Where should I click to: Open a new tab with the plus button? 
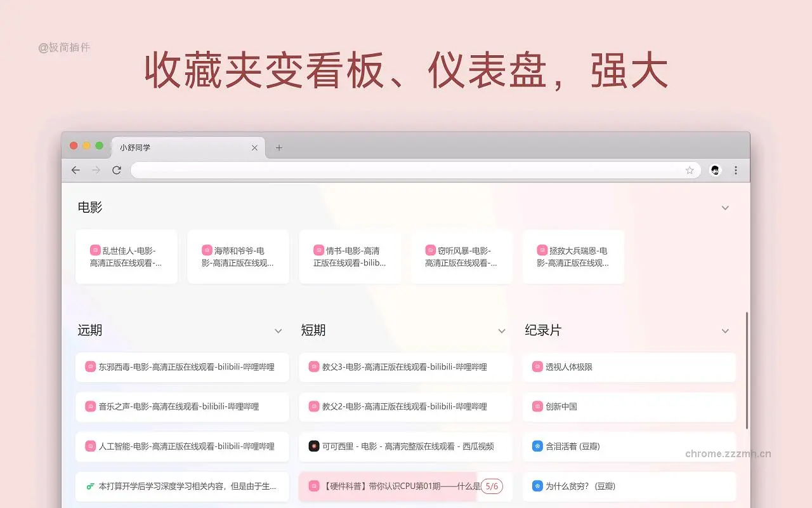click(278, 147)
